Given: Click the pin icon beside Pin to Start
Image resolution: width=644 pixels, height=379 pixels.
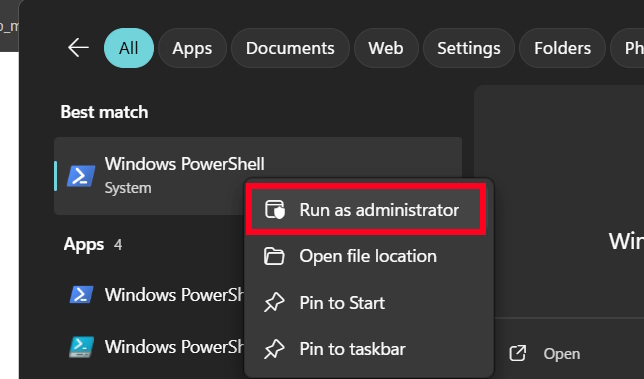Looking at the screenshot, I should click(274, 303).
